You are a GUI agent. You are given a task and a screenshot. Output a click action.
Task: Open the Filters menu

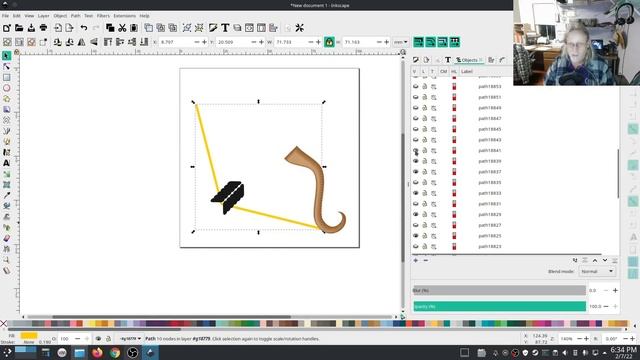pos(103,16)
